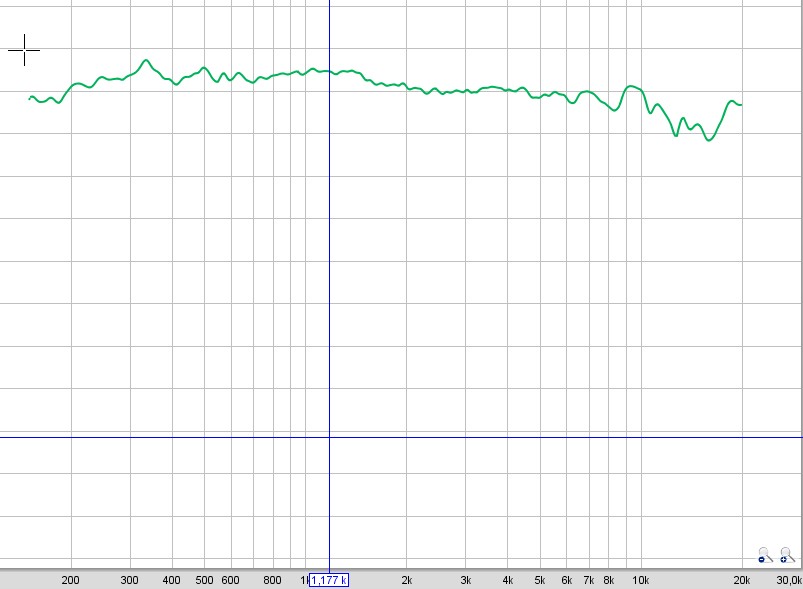The height and width of the screenshot is (589, 803).
Task: Click the zoom in magnifier icon
Action: click(x=787, y=555)
